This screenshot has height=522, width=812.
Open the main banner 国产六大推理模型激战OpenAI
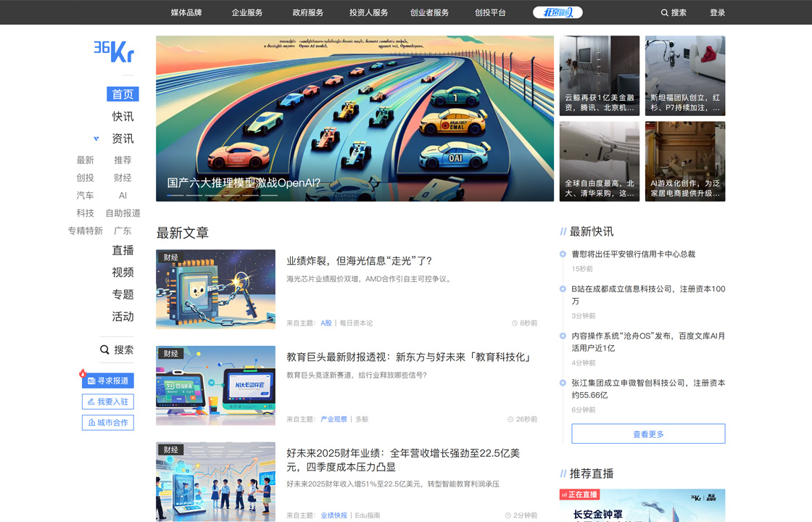(x=355, y=119)
